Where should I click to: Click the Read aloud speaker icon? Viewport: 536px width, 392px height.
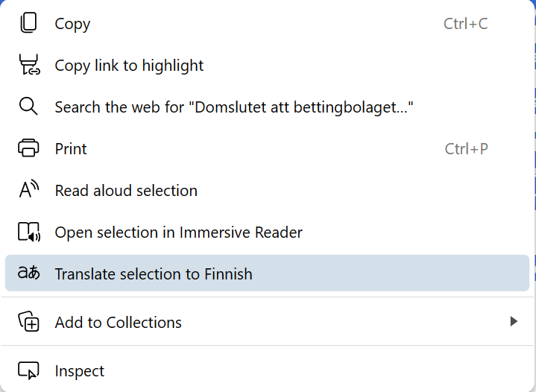pyautogui.click(x=29, y=189)
